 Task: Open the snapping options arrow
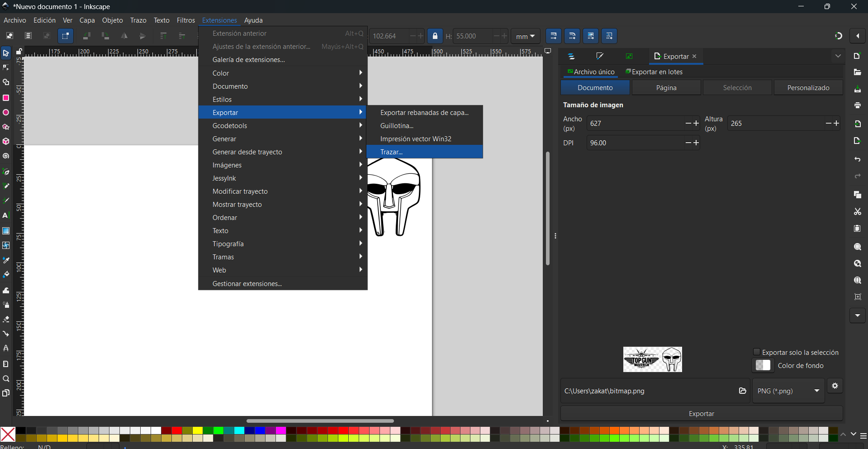click(858, 36)
